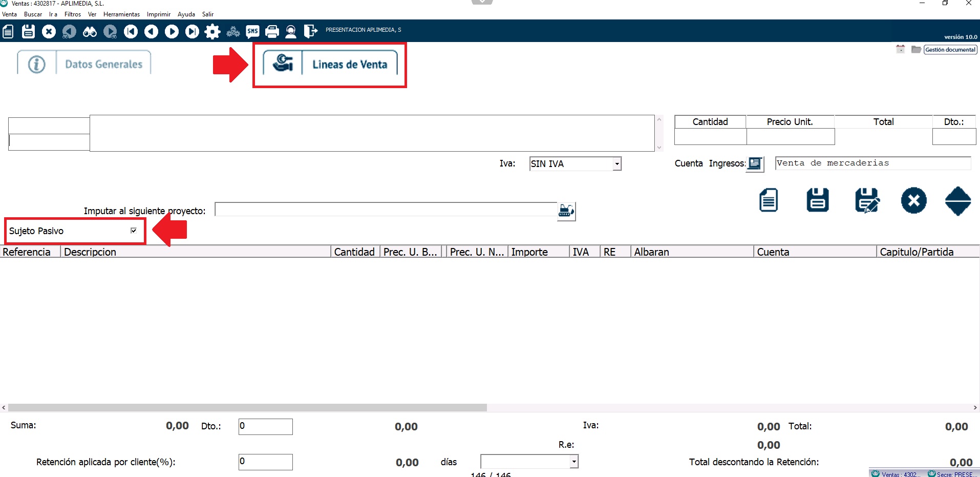Click the printer icon in top toolbar
Image resolution: width=980 pixels, height=477 pixels.
(x=272, y=32)
